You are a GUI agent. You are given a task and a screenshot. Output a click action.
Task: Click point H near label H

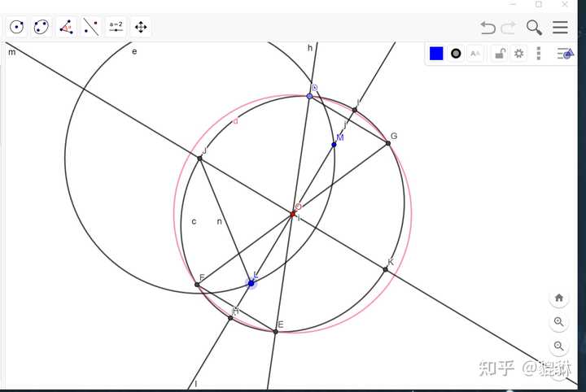click(x=230, y=318)
